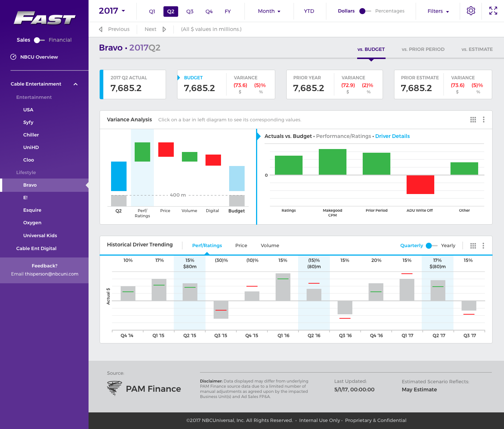Open the 2017 year dropdown
504x429 pixels.
pos(112,11)
